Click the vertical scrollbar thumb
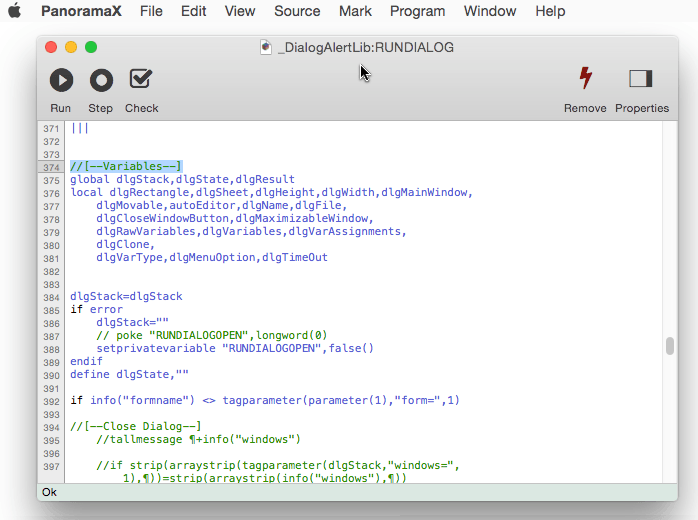This screenshot has height=520, width=698. (669, 346)
